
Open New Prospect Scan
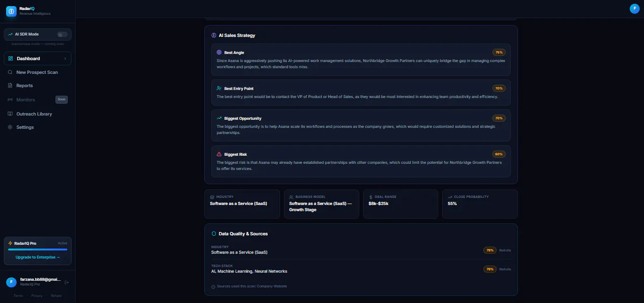(37, 72)
